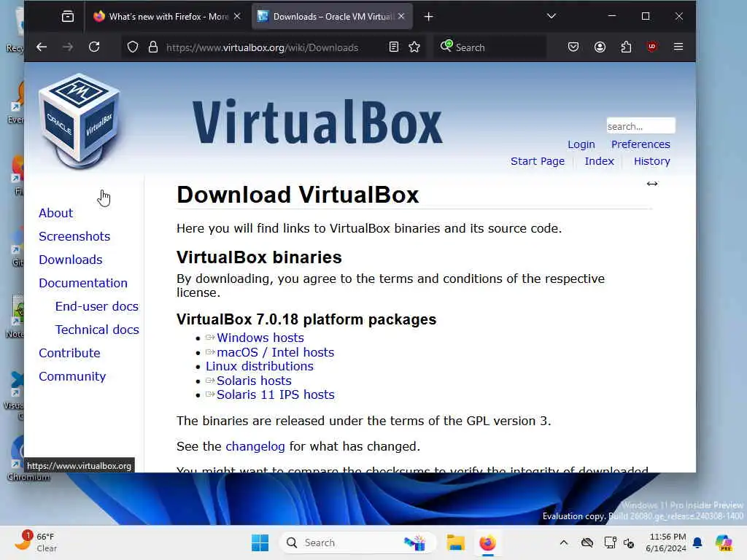
Task: Reload the VirtualBox downloads page
Action: click(94, 47)
